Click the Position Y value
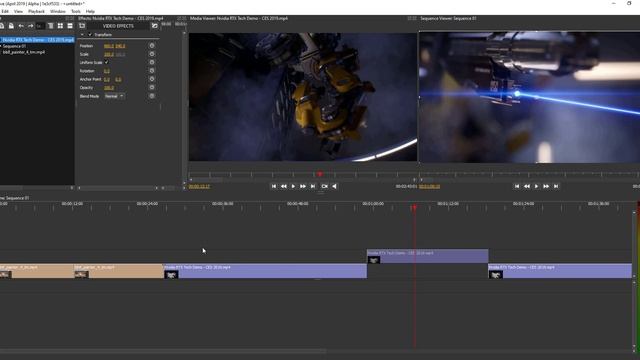This screenshot has width=640, height=360. (x=120, y=46)
